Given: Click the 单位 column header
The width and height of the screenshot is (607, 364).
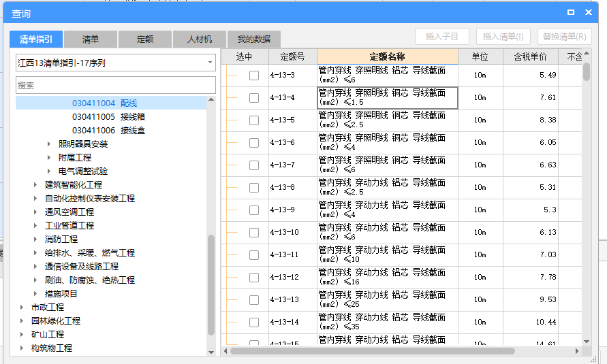Looking at the screenshot, I should coord(480,56).
